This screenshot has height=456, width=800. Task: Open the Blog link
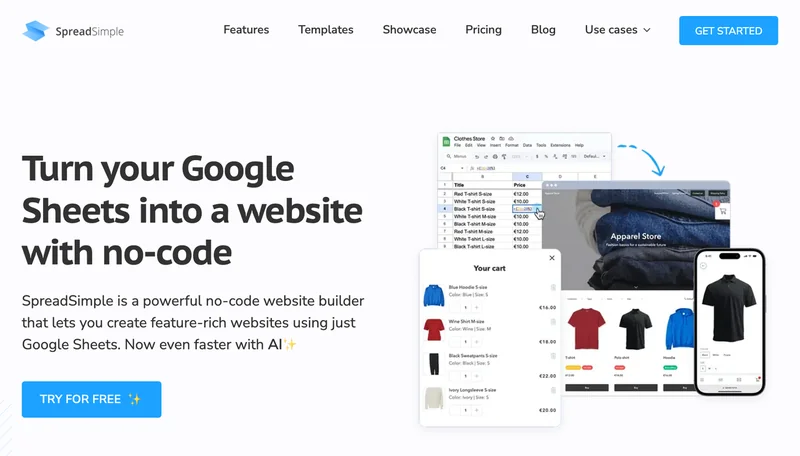pos(543,30)
